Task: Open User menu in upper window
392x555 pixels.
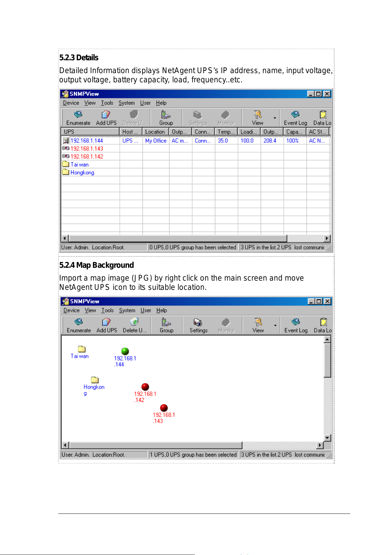Action: pos(145,103)
